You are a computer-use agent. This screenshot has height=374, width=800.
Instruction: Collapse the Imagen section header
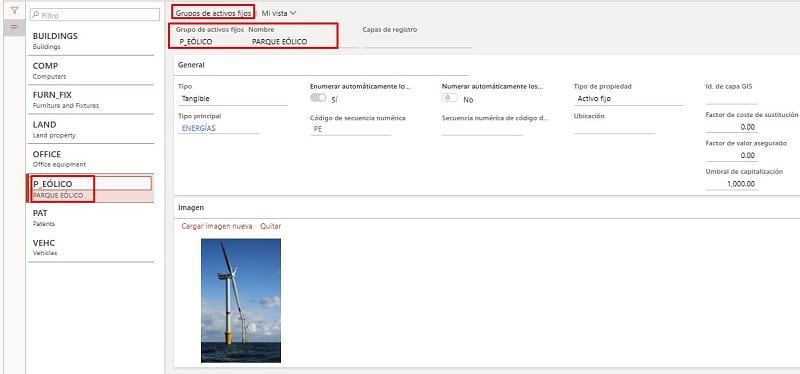191,208
